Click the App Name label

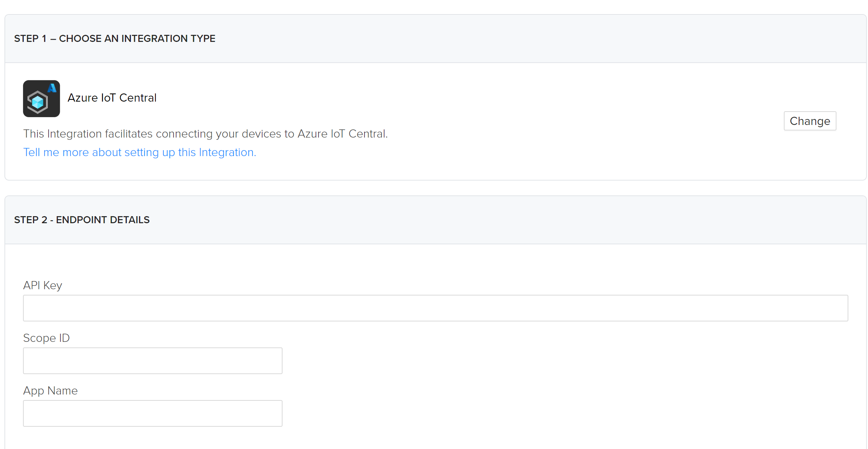50,390
